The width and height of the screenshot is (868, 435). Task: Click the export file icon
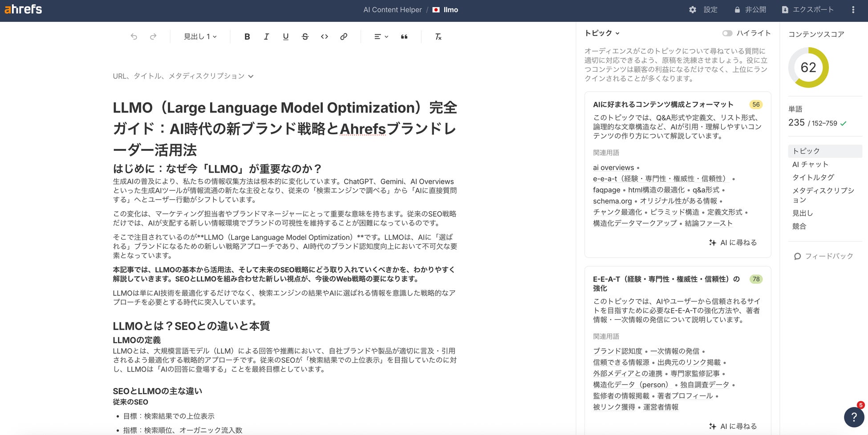click(x=785, y=10)
